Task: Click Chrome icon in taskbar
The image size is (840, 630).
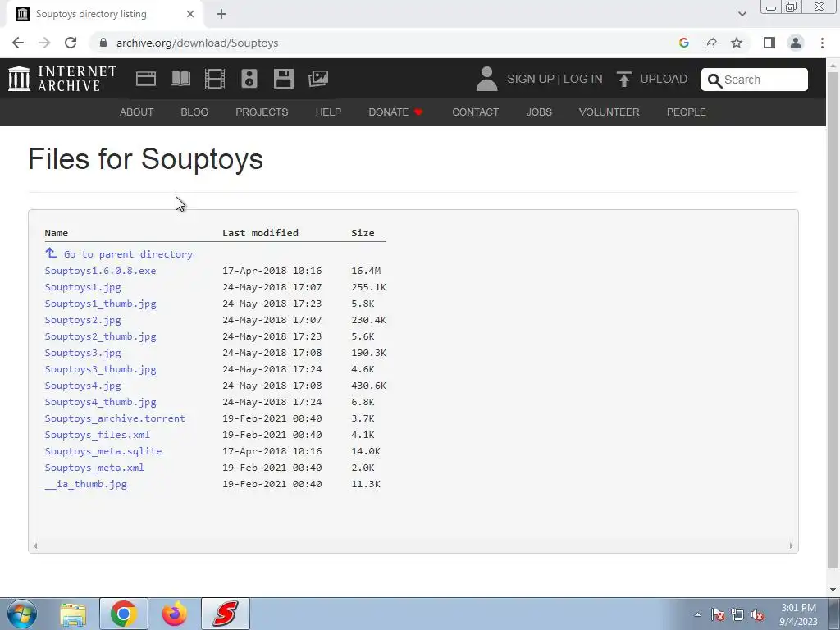Action: pos(124,614)
